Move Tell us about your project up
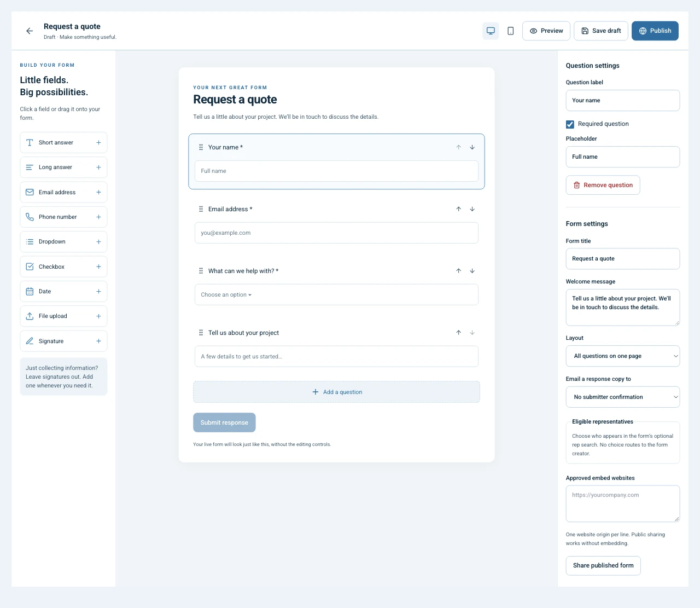 458,333
